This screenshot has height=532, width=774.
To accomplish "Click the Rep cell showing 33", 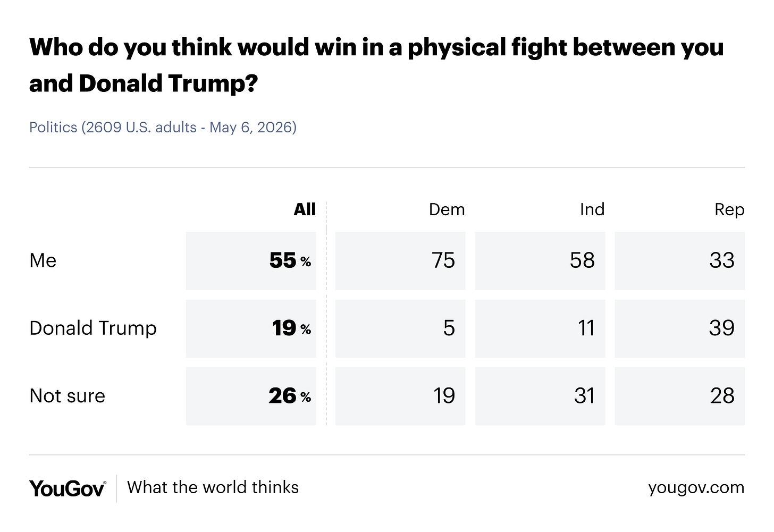I will point(680,260).
